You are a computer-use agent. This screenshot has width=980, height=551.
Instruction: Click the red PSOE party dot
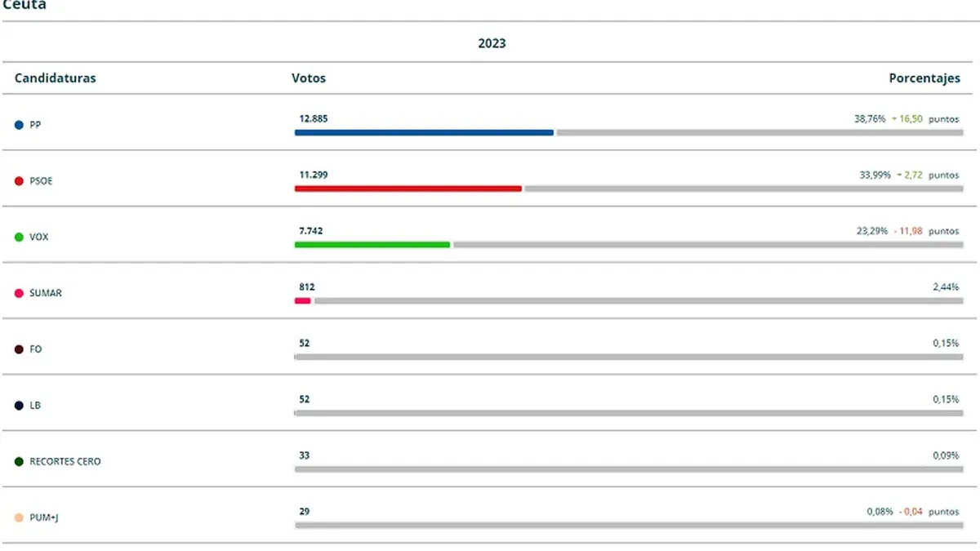(x=19, y=181)
